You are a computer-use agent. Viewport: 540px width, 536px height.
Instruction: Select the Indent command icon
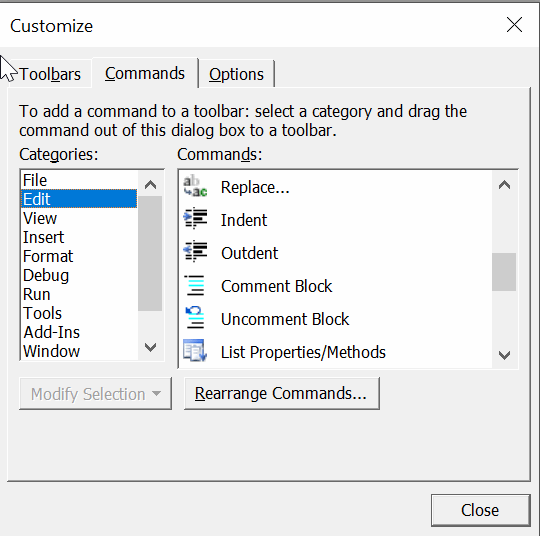(196, 218)
